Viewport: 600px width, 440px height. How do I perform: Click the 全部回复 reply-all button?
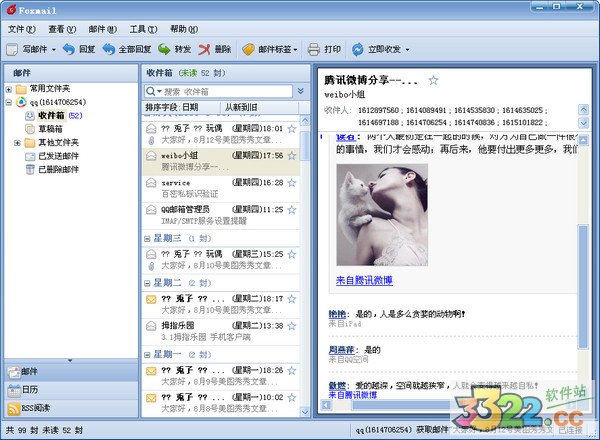coord(127,49)
